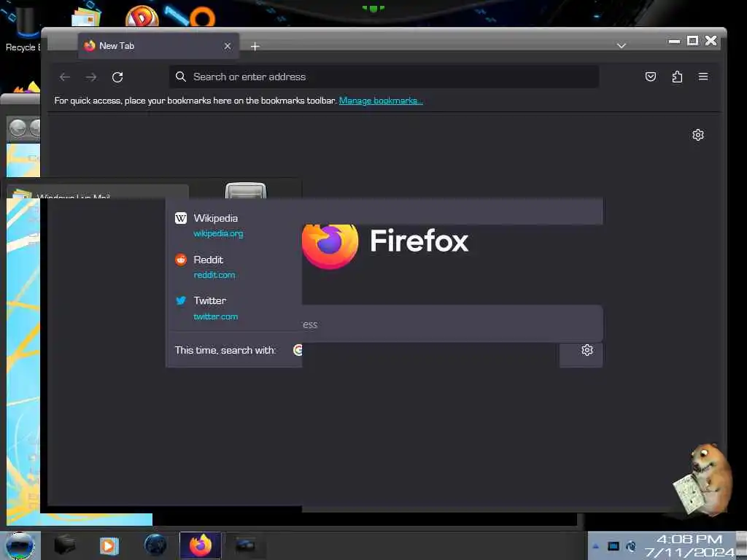Screen dimensions: 747x560
Task: Switch to Firefox on the taskbar
Action: (201, 545)
